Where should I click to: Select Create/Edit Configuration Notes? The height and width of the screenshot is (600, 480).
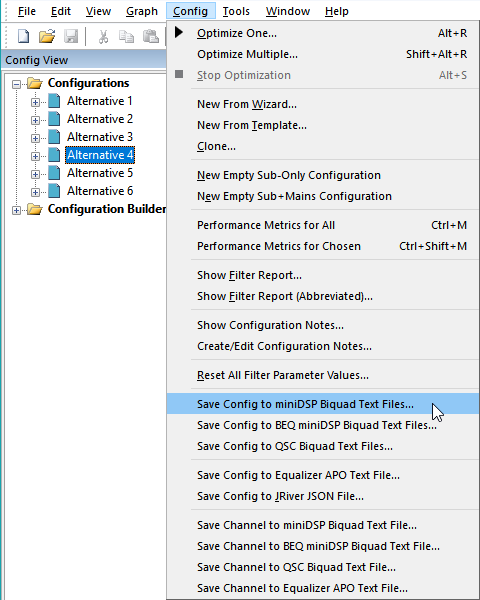pyautogui.click(x=323, y=346)
